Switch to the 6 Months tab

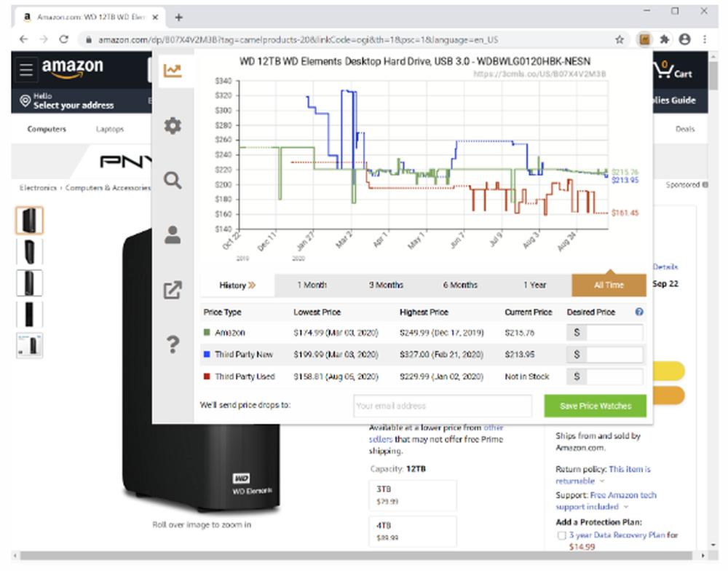[x=460, y=285]
